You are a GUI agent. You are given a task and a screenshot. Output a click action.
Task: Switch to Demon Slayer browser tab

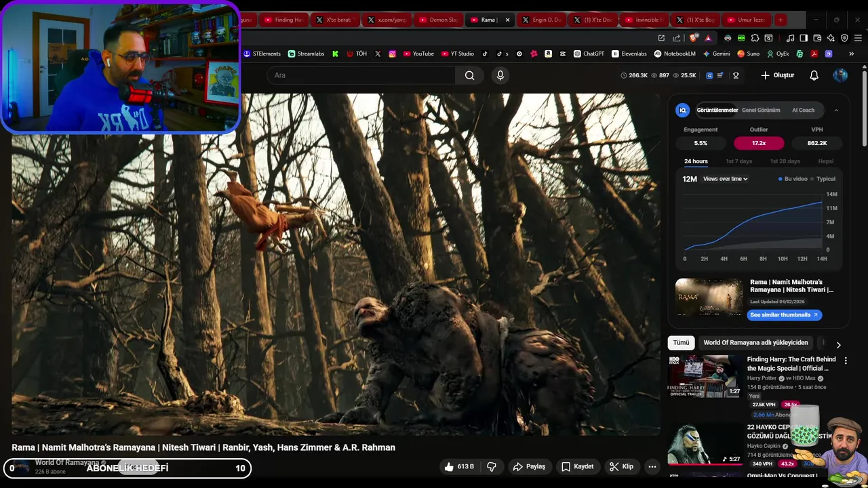(437, 20)
